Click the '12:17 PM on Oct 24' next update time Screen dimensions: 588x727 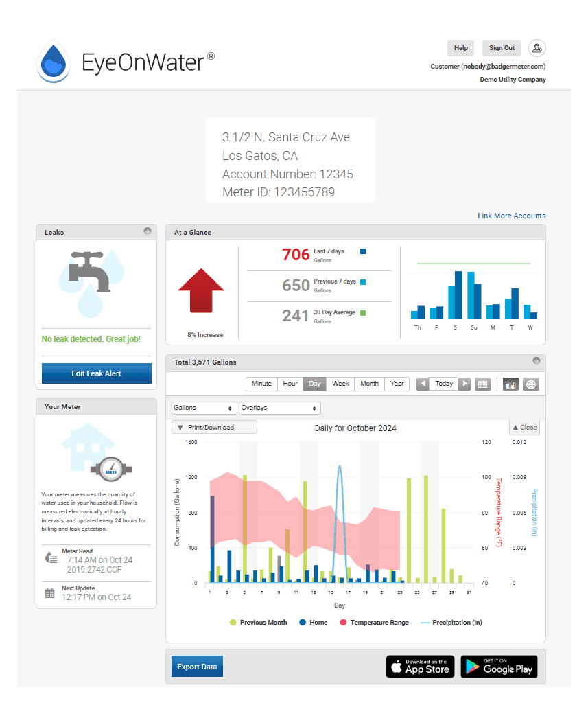(96, 597)
